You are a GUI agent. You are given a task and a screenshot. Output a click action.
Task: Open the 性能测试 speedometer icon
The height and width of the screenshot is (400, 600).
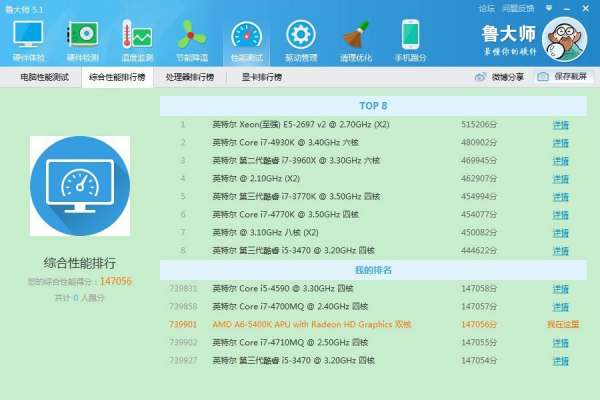[247, 35]
